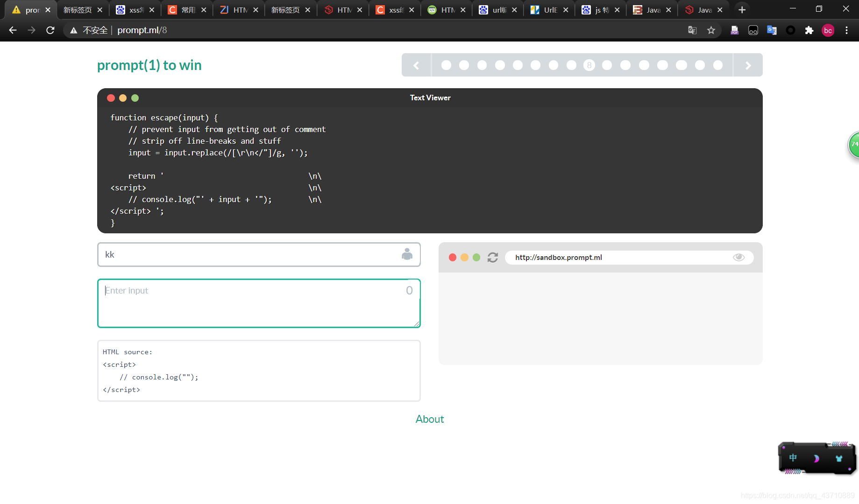Grab the textarea resize handle
This screenshot has height=504, width=859.
(417, 323)
